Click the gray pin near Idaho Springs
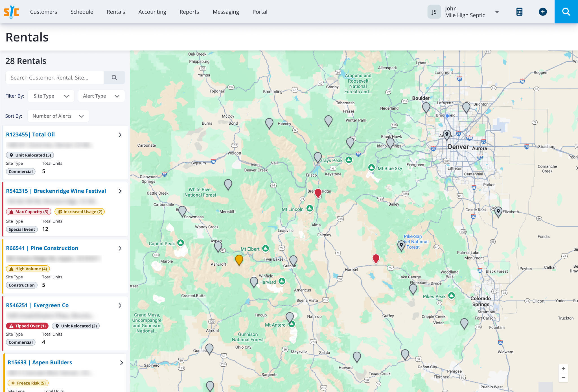 coord(390,143)
